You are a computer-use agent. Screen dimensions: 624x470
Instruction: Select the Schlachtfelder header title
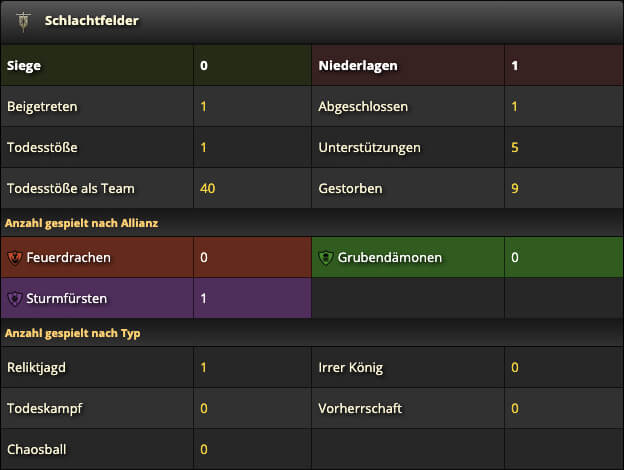click(92, 21)
